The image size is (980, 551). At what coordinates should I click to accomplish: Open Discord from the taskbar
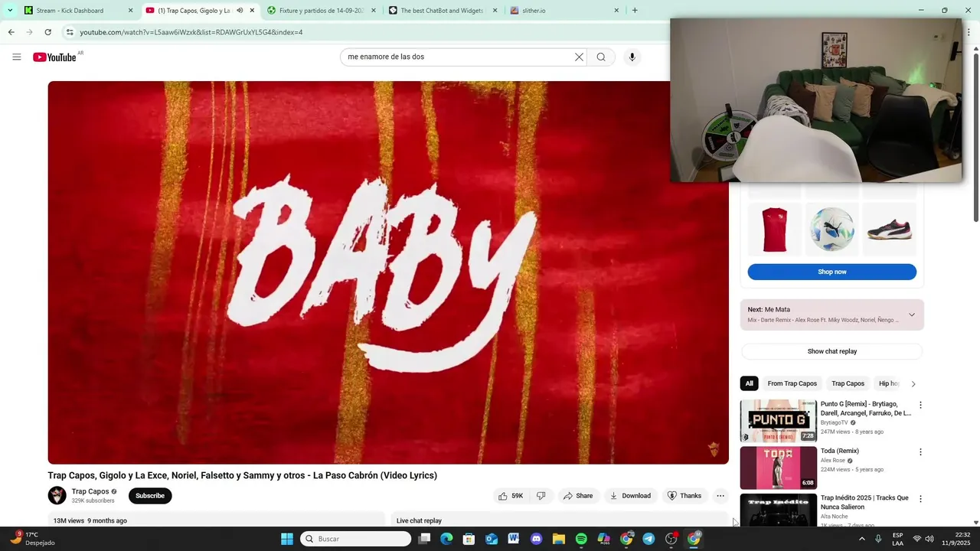[x=536, y=539]
